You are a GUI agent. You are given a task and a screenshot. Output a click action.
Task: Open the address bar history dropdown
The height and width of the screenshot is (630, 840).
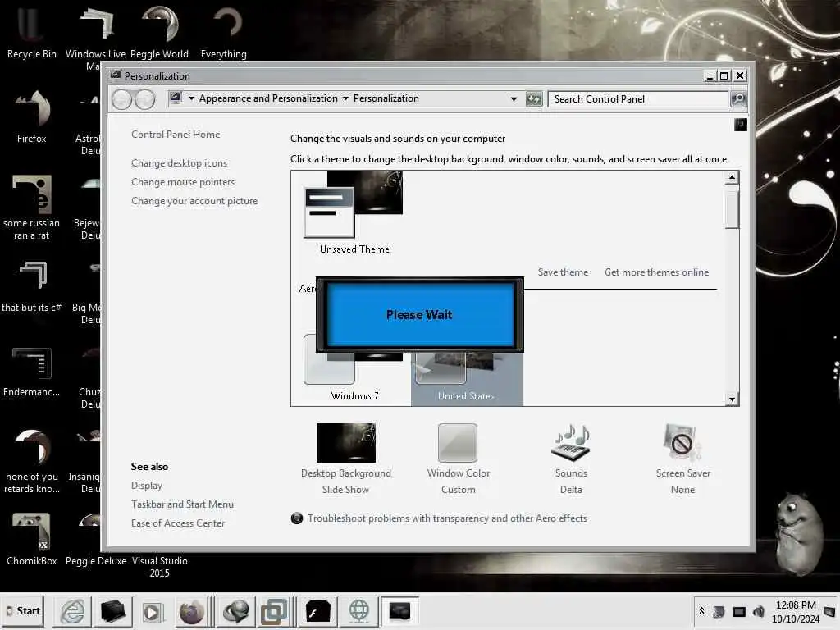(x=514, y=99)
